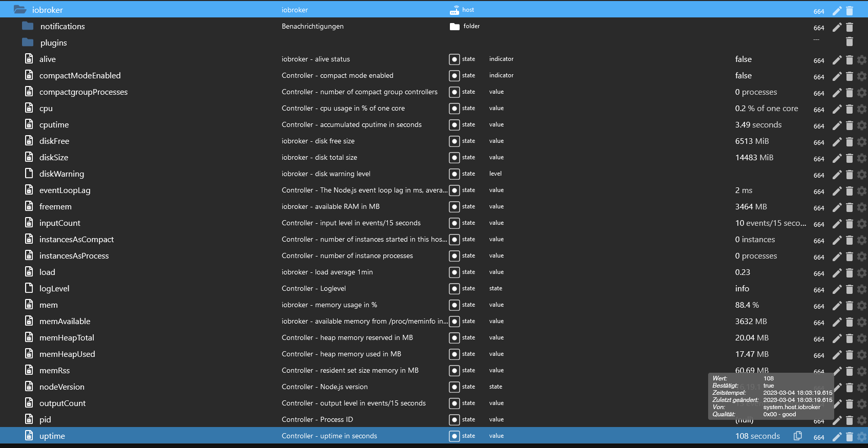This screenshot has width=868, height=448.
Task: Click the state type icon in pid row
Action: [454, 420]
